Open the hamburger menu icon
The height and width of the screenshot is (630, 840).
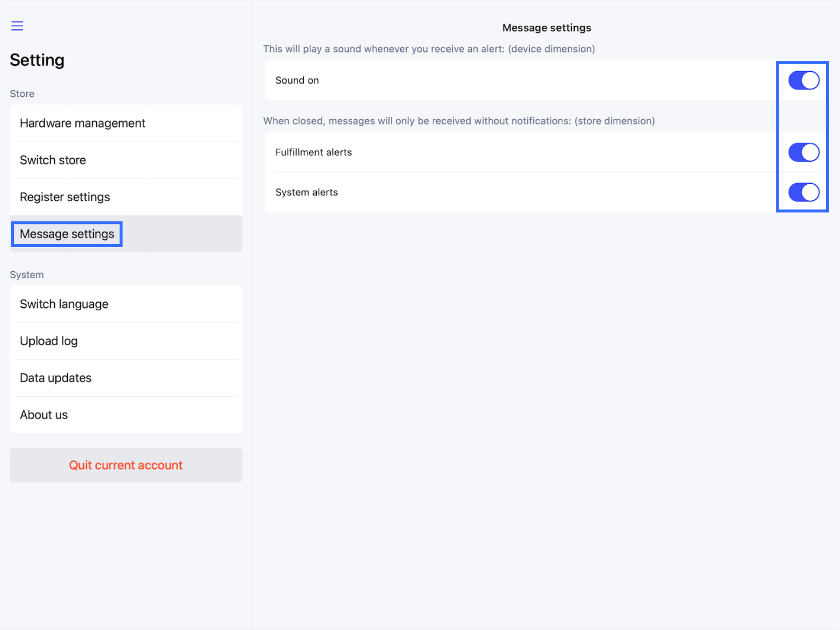click(x=17, y=26)
